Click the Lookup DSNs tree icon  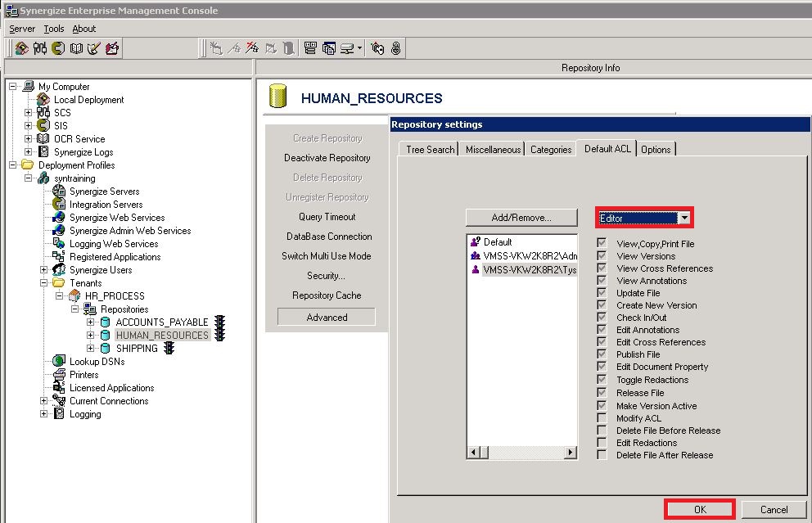point(59,361)
